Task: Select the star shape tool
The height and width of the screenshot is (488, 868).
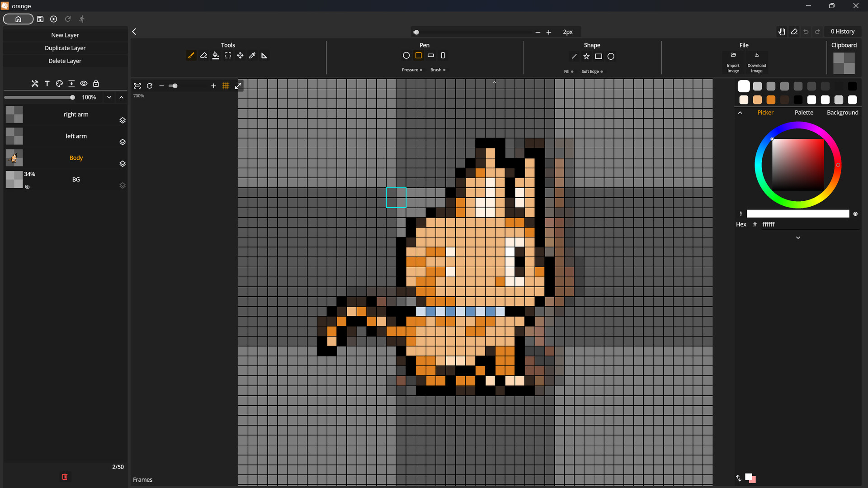Action: pos(586,57)
